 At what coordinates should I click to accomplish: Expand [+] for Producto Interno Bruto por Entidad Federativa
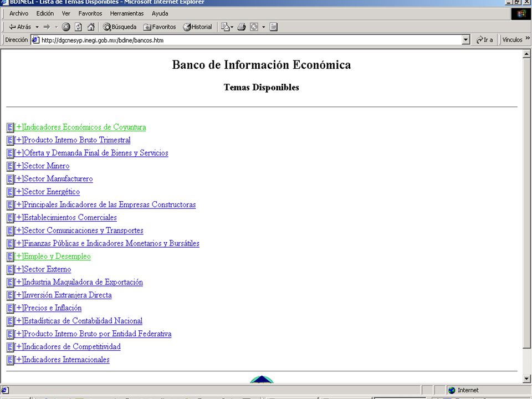pos(19,334)
